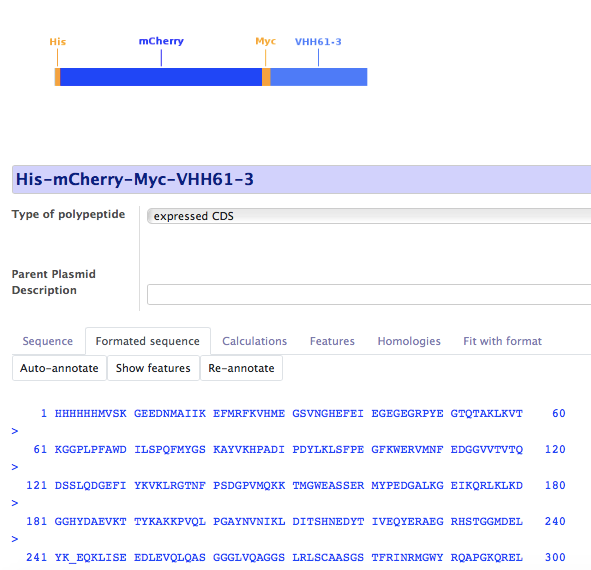
Task: Click the His-mCherry-Myc-VHH61-3 title field
Action: pos(302,179)
